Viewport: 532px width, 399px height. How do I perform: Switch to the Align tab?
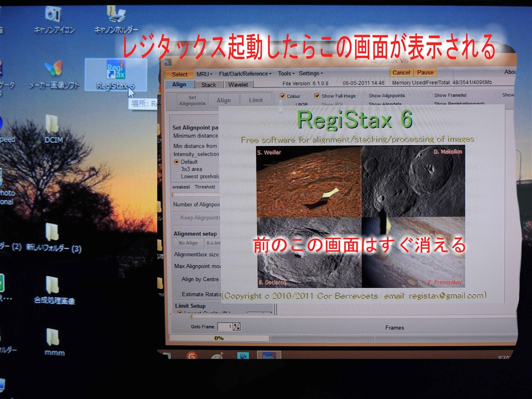pyautogui.click(x=179, y=85)
